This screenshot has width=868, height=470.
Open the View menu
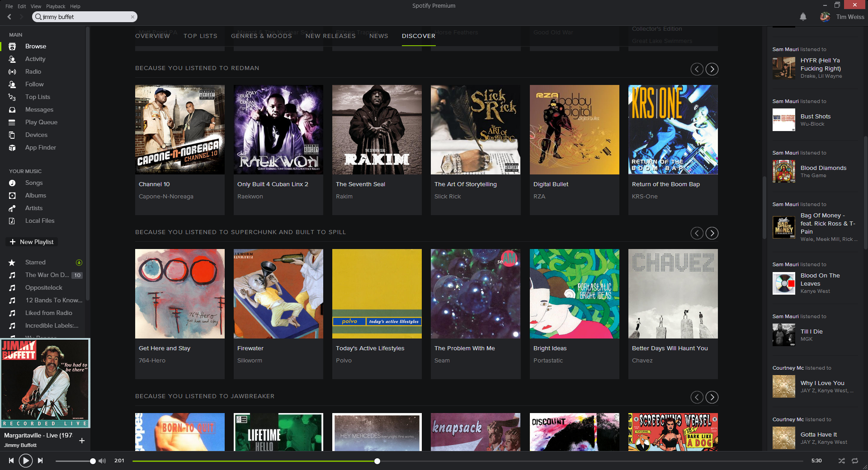36,6
